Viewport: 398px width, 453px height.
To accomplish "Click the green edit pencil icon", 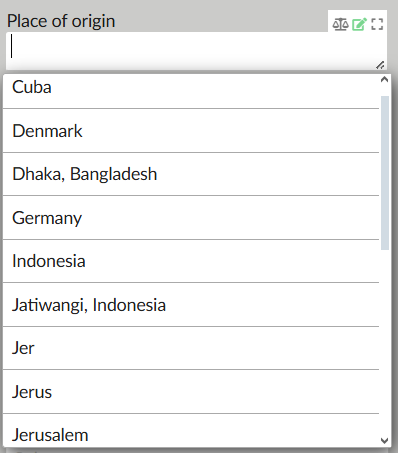I will coord(359,24).
